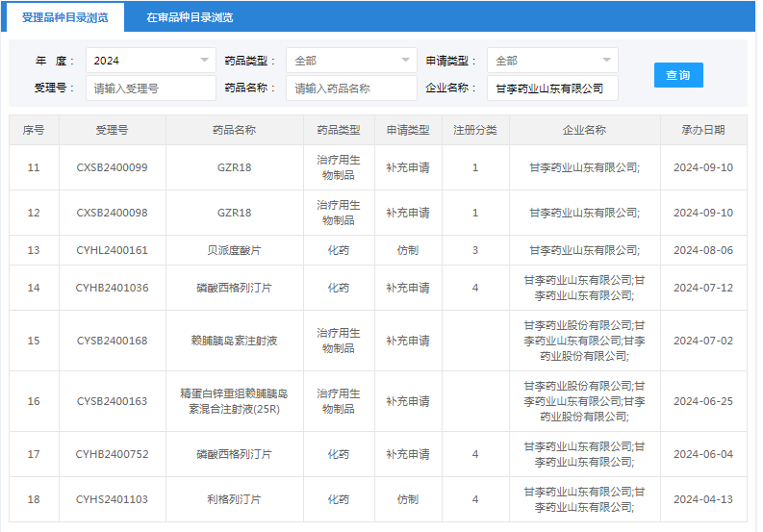The image size is (763, 532).
Task: Click the 承办日期 column header
Action: pyautogui.click(x=703, y=130)
